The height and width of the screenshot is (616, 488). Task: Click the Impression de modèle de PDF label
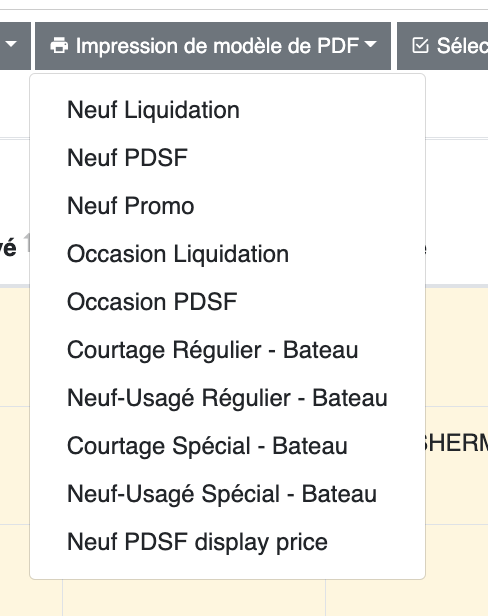217,46
